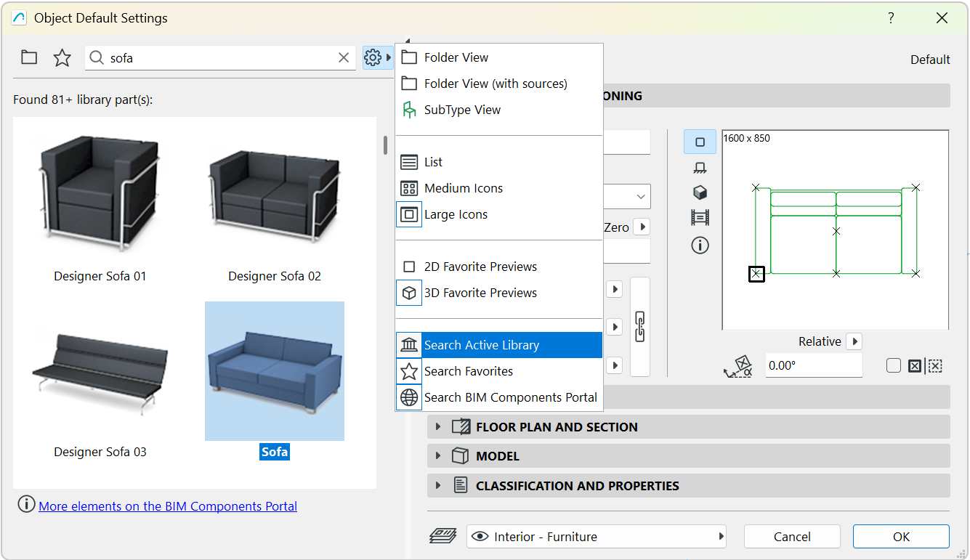Open the arrow menu next to Zero
Screen dimensions: 970x560
[641, 227]
